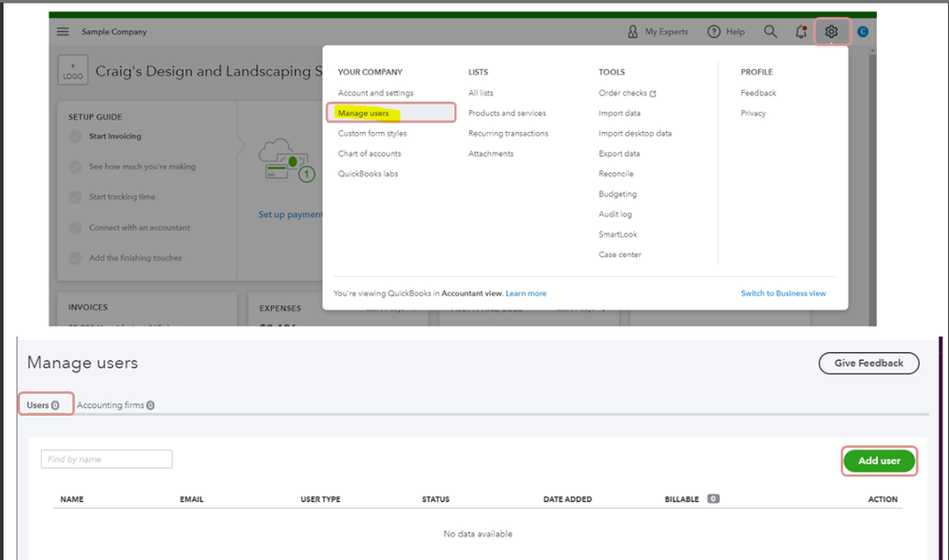Open QuickBooks labs
Screen dimensions: 949x560
click(368, 174)
